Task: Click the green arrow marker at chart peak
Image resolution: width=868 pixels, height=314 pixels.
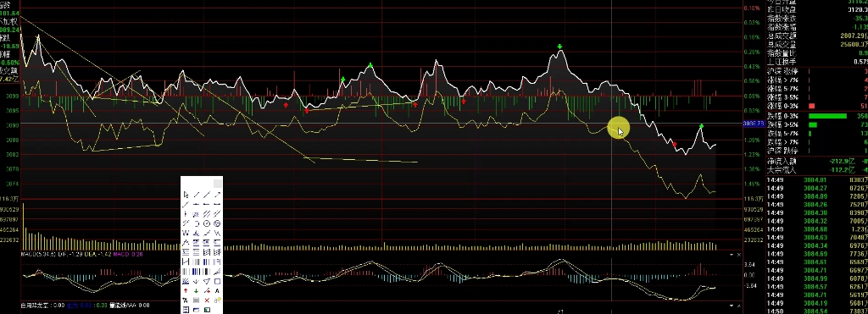Action: point(559,47)
